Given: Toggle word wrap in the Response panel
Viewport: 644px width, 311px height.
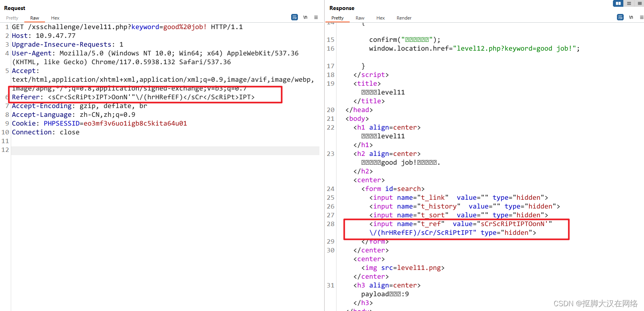Looking at the screenshot, I should point(620,17).
